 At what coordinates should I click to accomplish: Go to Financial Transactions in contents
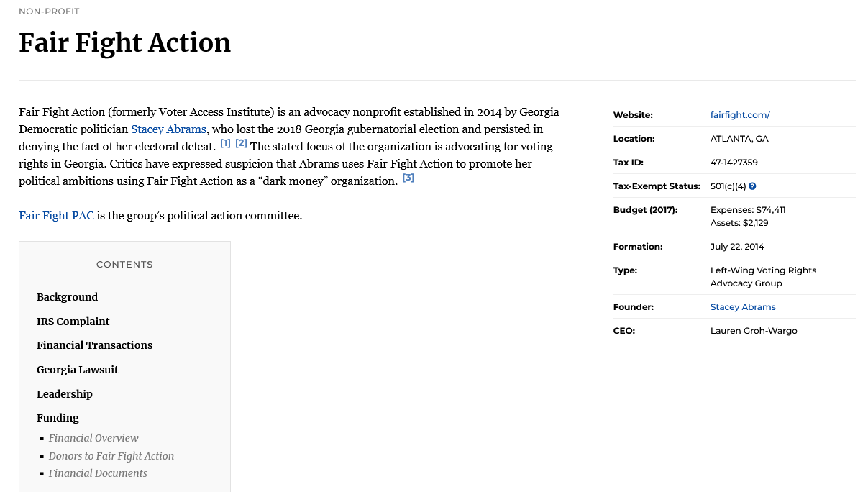[94, 345]
